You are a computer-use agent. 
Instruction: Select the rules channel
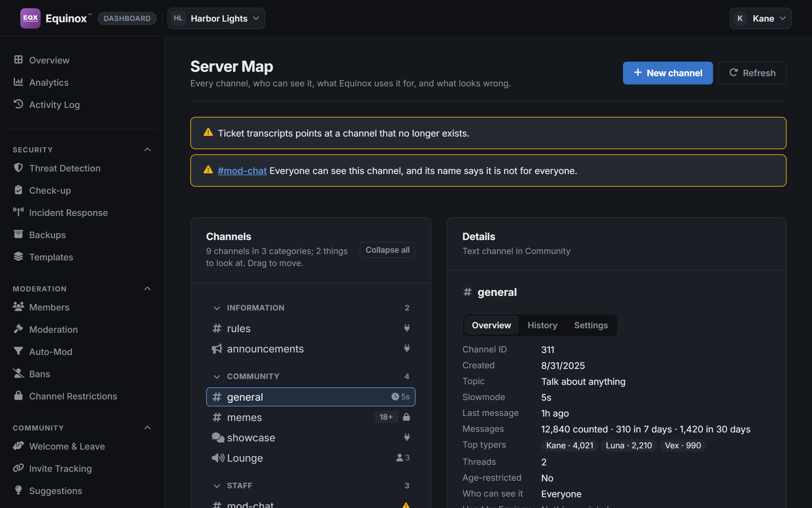(311, 328)
